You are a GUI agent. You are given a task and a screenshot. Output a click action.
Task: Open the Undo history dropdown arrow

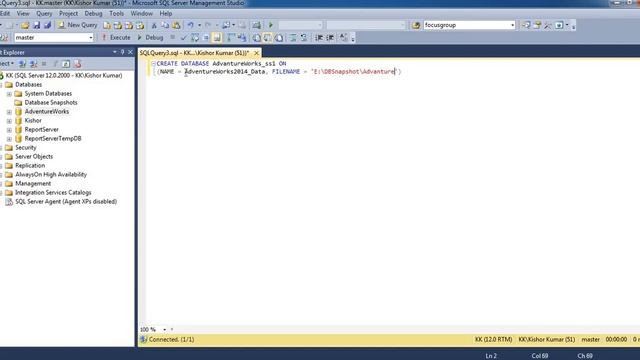pos(199,25)
